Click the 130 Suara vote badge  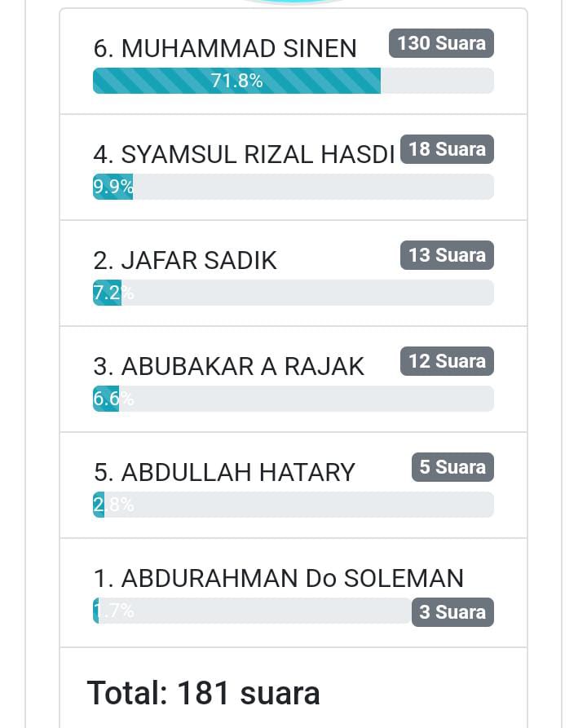(441, 43)
